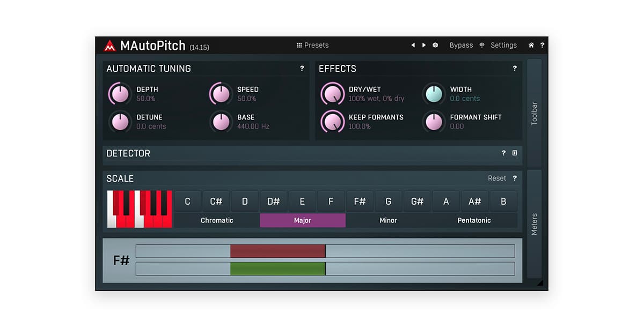Toggle the G note in the scale
This screenshot has height=336, width=644.
coord(388,201)
